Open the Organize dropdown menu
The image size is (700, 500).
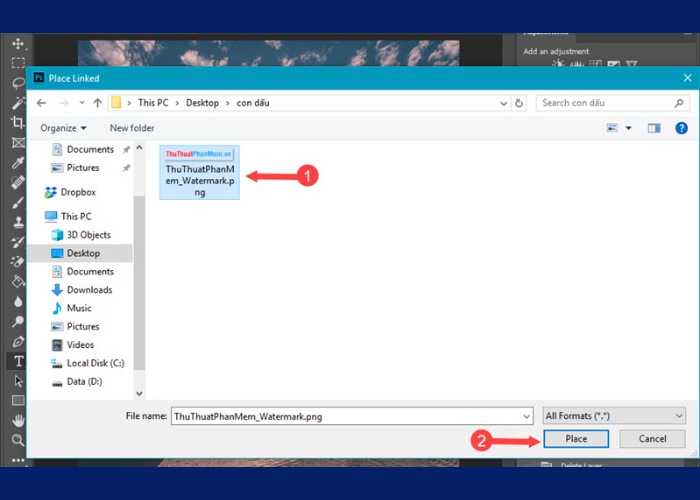[63, 128]
